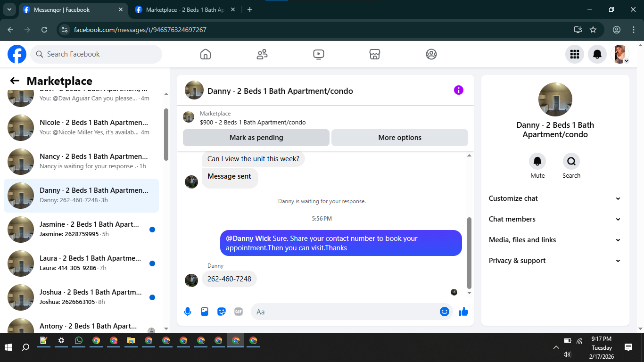Image resolution: width=644 pixels, height=362 pixels.
Task: Expand Privacy & support section
Action: (555, 261)
